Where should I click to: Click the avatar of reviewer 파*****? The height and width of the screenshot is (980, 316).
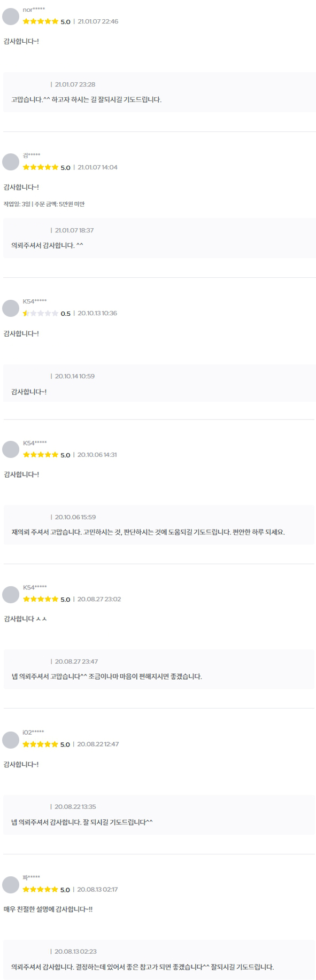[11, 885]
